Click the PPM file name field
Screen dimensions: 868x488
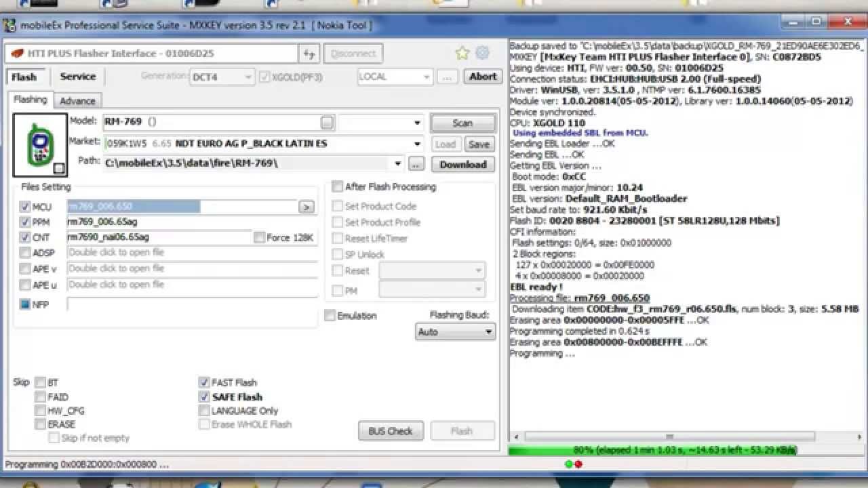tap(192, 222)
